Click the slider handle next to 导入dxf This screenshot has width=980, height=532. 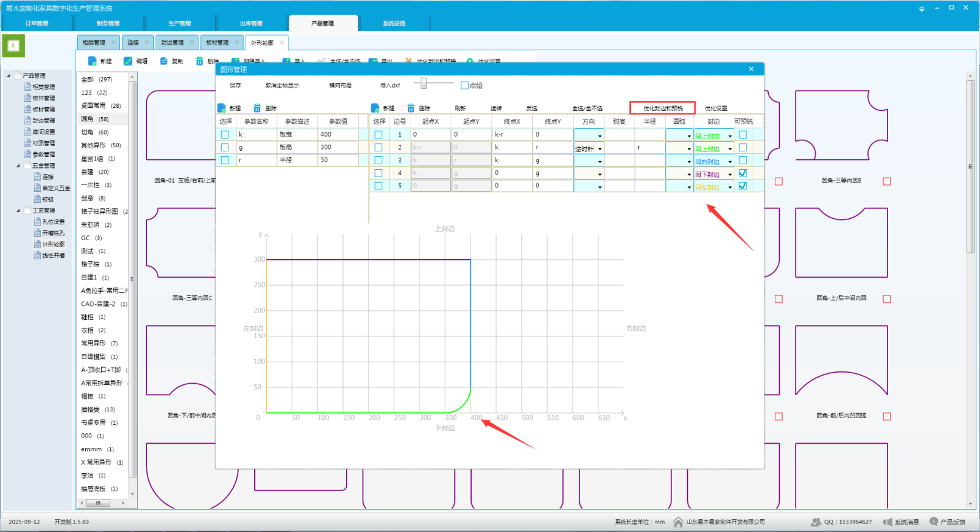(x=423, y=83)
